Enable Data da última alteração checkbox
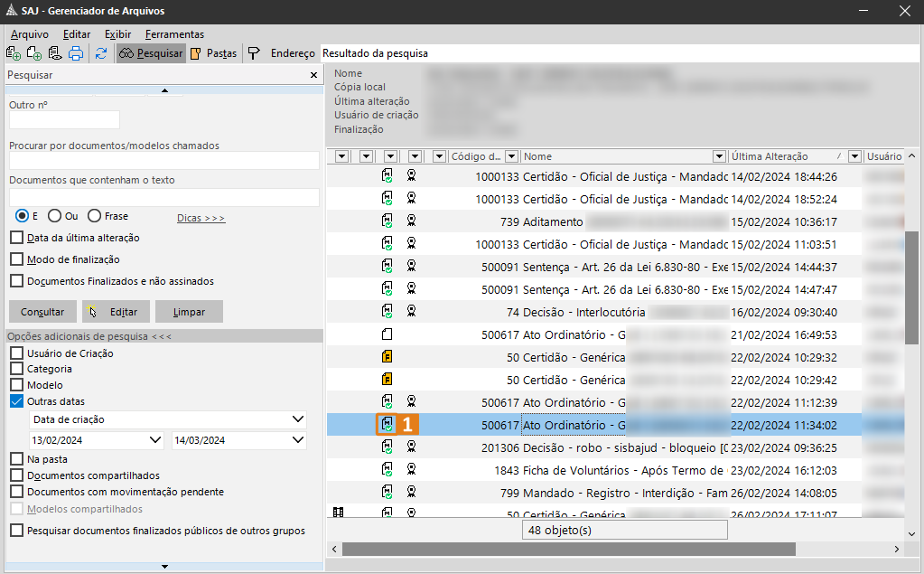Image resolution: width=924 pixels, height=574 pixels. 17,238
